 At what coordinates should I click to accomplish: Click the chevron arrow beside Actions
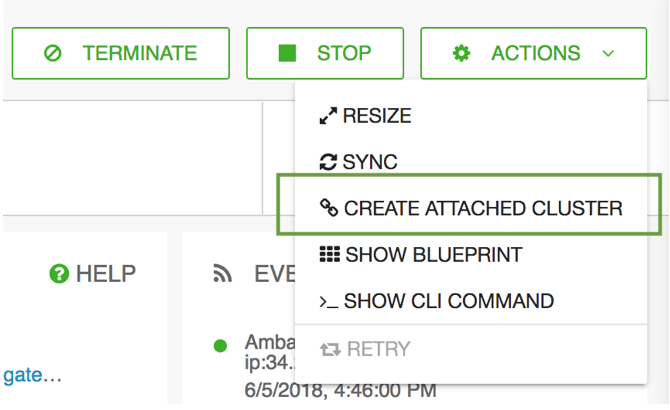click(608, 54)
